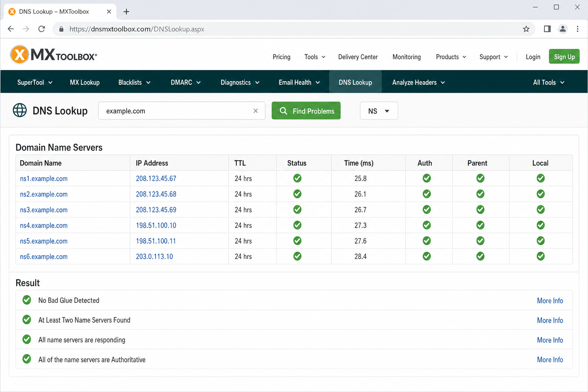Image resolution: width=588 pixels, height=392 pixels.
Task: Click the Auth checkmark for ns6.example.com
Action: pyautogui.click(x=427, y=256)
